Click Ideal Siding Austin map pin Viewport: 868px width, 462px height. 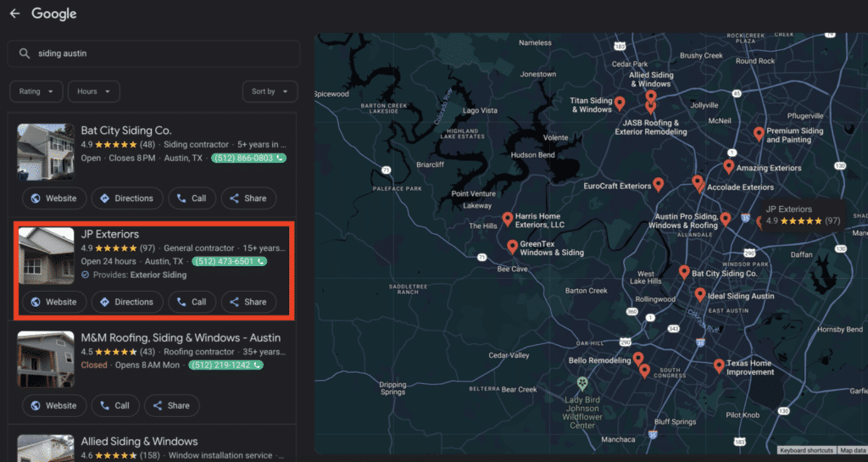pyautogui.click(x=700, y=294)
